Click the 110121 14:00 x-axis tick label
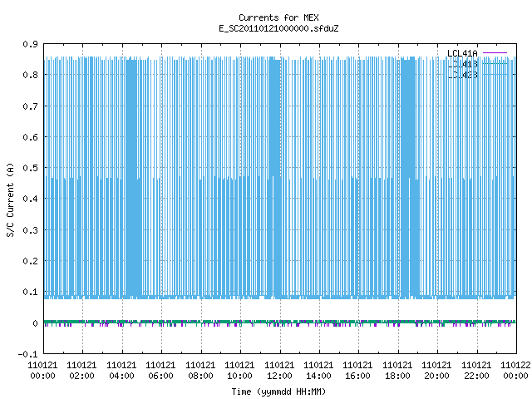The width and height of the screenshot is (532, 399). tap(318, 371)
